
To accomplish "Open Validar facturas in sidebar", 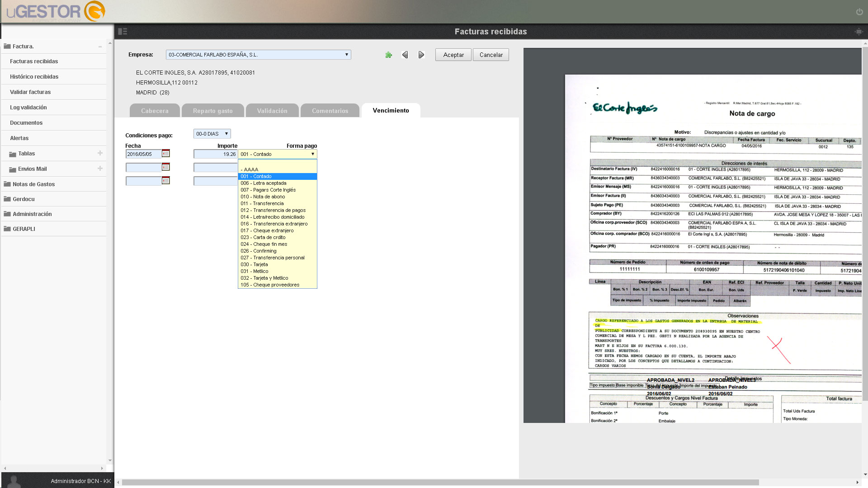I will tap(54, 92).
